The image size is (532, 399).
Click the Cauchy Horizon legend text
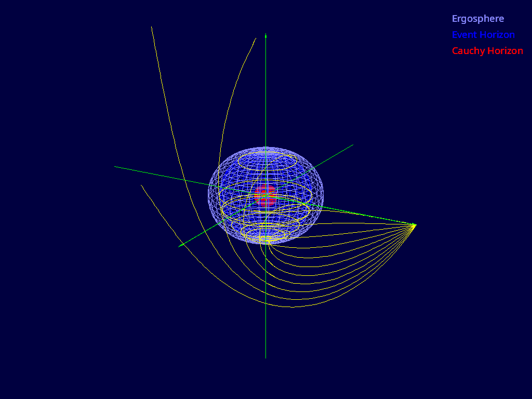click(487, 51)
